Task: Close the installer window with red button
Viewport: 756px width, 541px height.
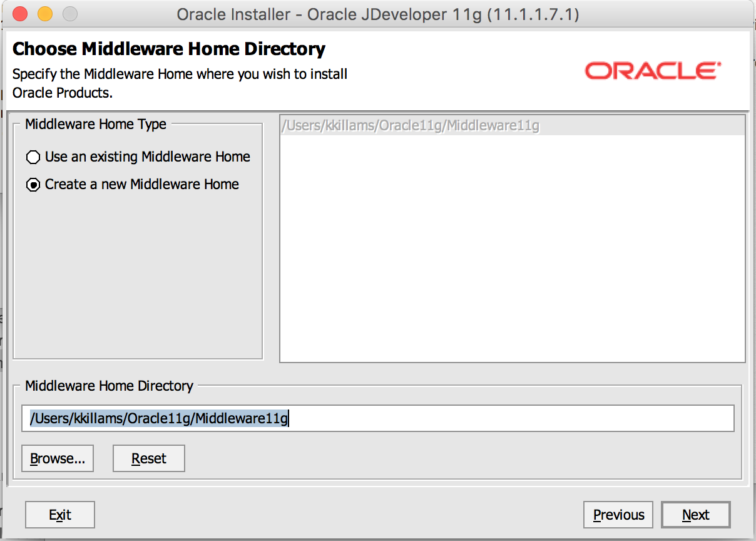Action: coord(19,14)
